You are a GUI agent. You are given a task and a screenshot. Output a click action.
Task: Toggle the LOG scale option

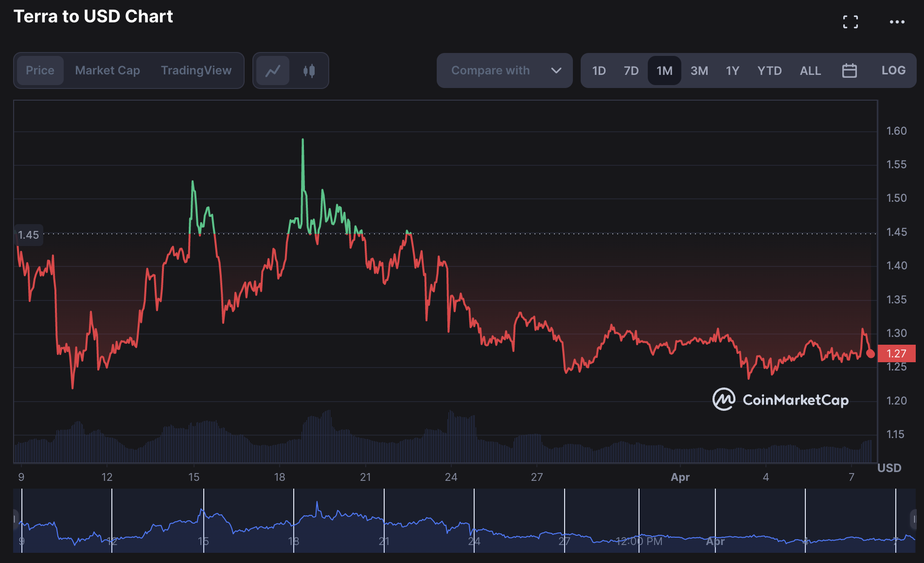click(x=893, y=70)
